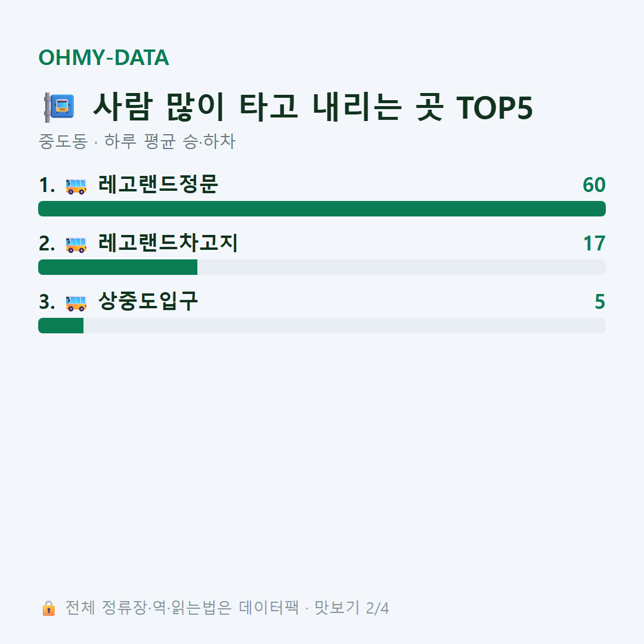The image size is (644, 644).
Task: Click the bus icon beside 레고랜드차고지
Action: pyautogui.click(x=76, y=244)
